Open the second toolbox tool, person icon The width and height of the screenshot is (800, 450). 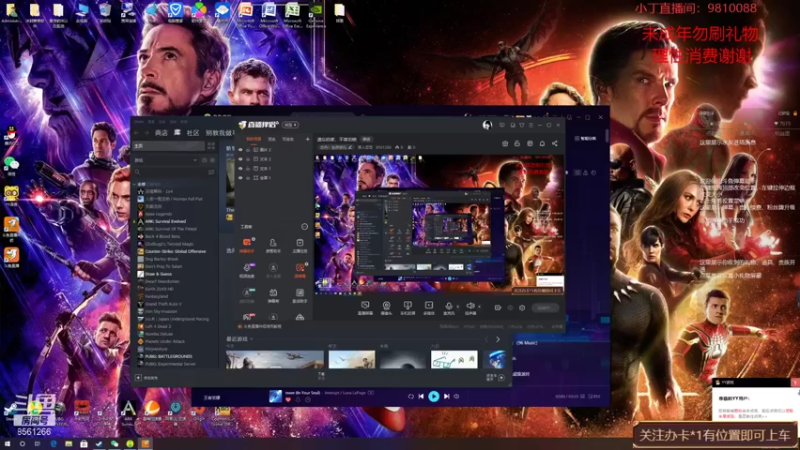coord(273,242)
